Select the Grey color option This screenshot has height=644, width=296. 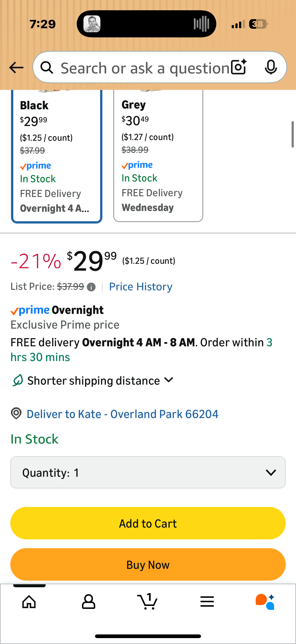[158, 155]
